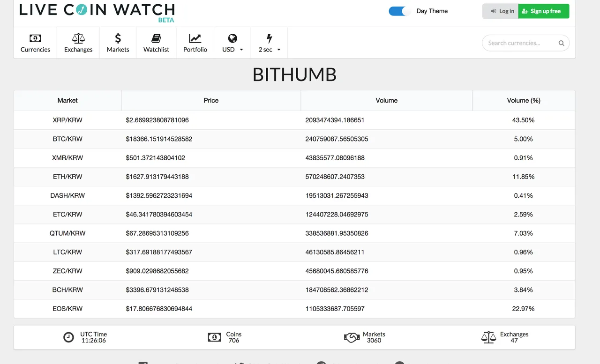Select the XMR/KRW market cell

pos(67,158)
